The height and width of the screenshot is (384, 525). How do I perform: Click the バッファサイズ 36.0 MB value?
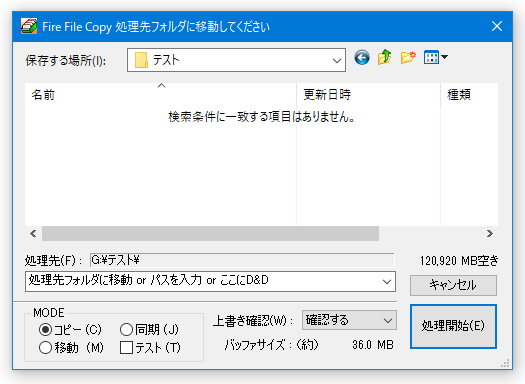tap(373, 345)
